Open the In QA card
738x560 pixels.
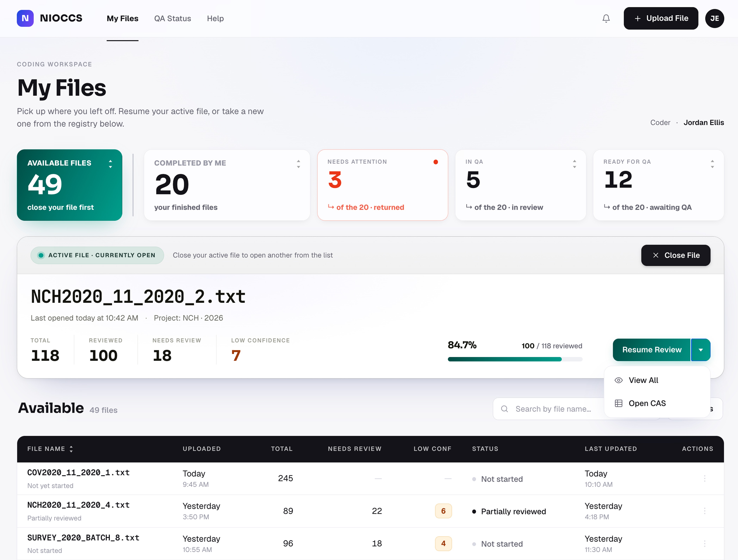pos(520,185)
